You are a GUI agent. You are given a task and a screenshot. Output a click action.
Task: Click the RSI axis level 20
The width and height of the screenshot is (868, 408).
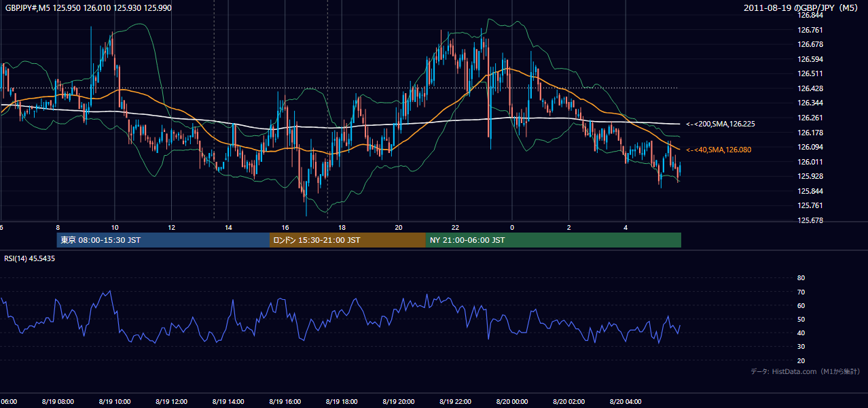pos(801,360)
